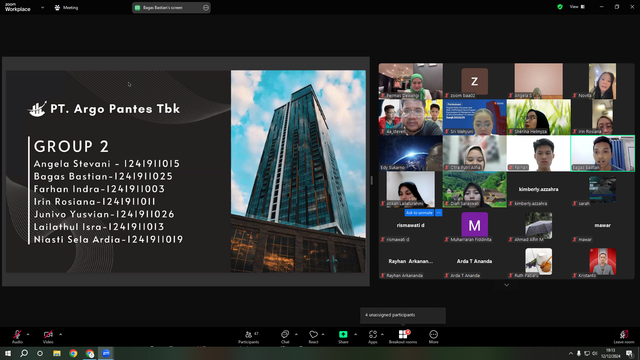The width and height of the screenshot is (640, 360).
Task: Click the system tray volume icon
Action: tap(595, 353)
